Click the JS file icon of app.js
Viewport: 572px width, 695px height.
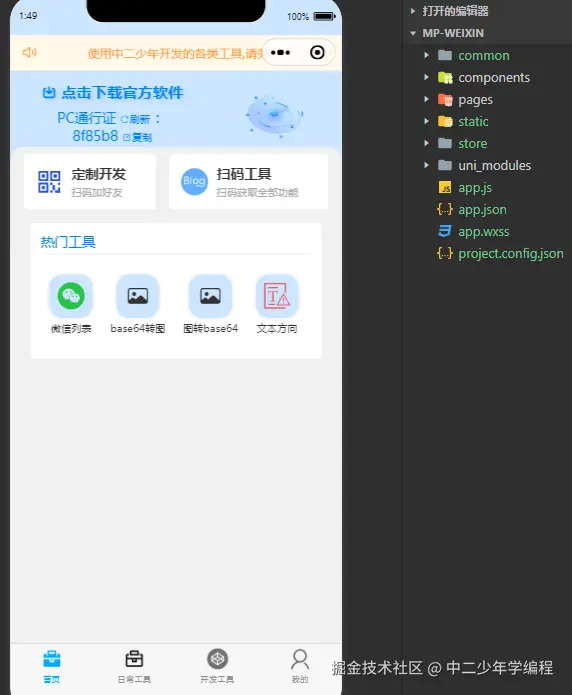[x=445, y=187]
